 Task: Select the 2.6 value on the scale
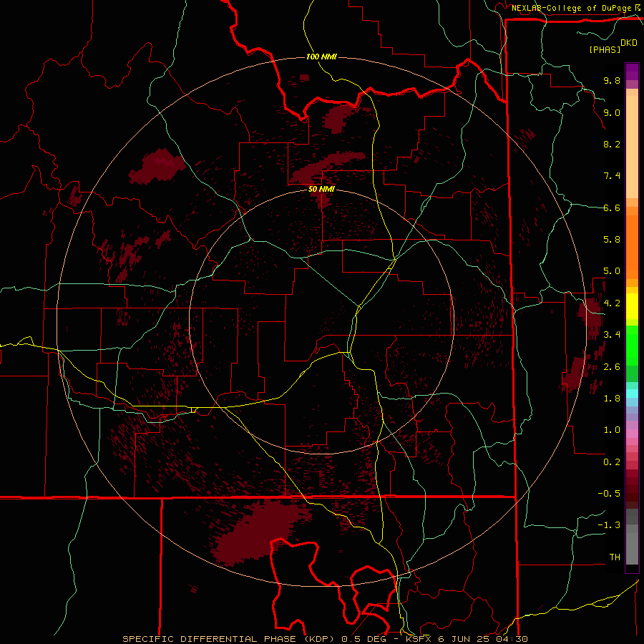tap(612, 367)
